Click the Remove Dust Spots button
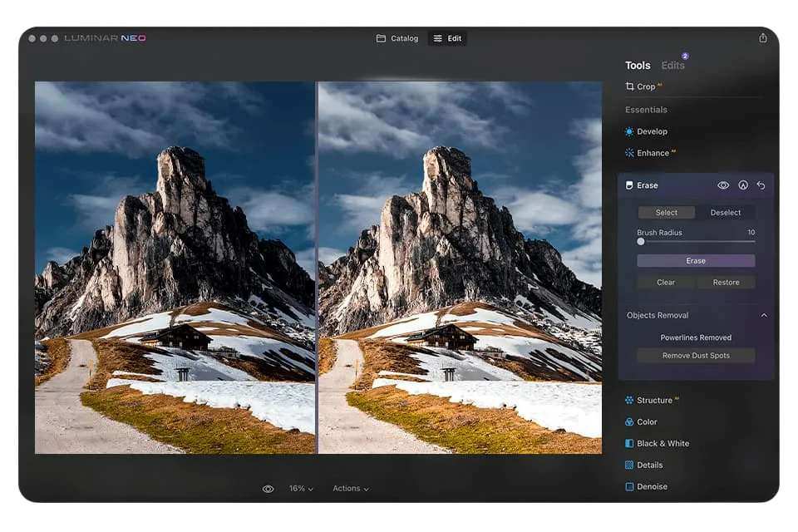 (x=695, y=355)
